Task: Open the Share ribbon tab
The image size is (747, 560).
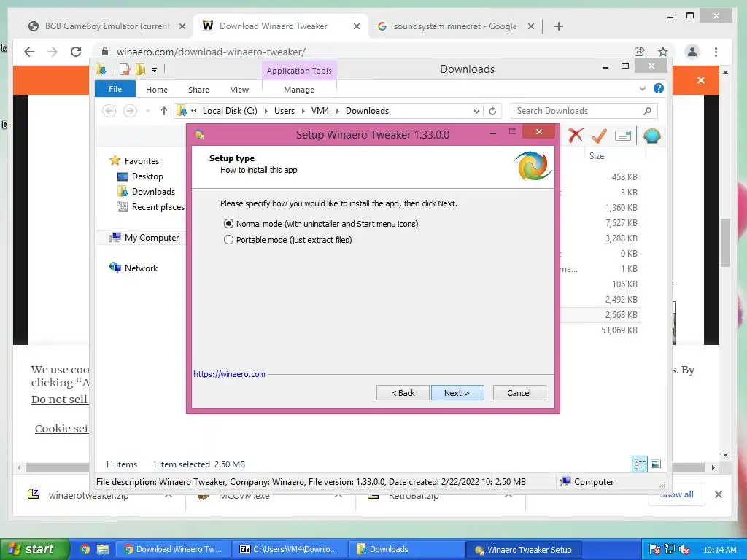Action: click(x=198, y=90)
